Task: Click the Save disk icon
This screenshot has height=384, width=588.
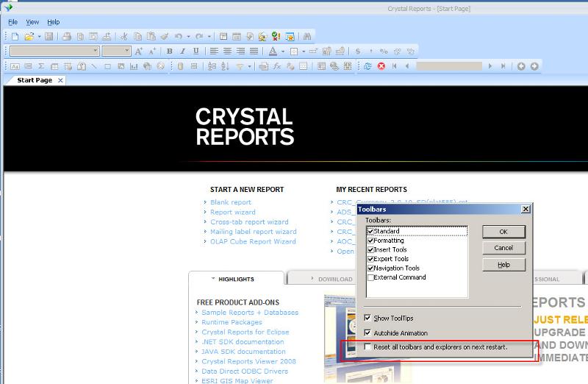Action: point(49,36)
